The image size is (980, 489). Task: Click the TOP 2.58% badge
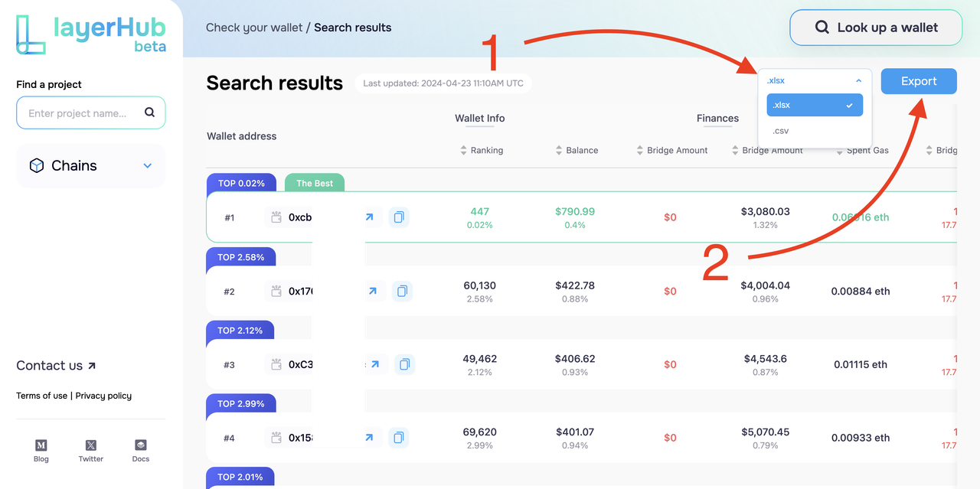[x=241, y=257]
